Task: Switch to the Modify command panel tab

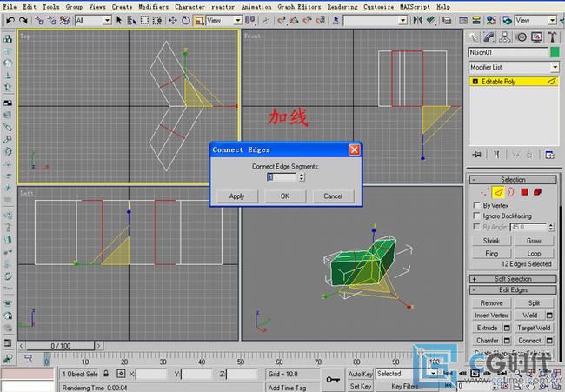Action: (489, 37)
